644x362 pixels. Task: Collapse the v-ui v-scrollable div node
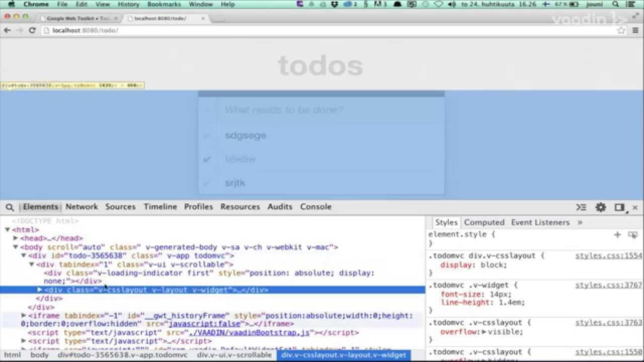click(32, 264)
